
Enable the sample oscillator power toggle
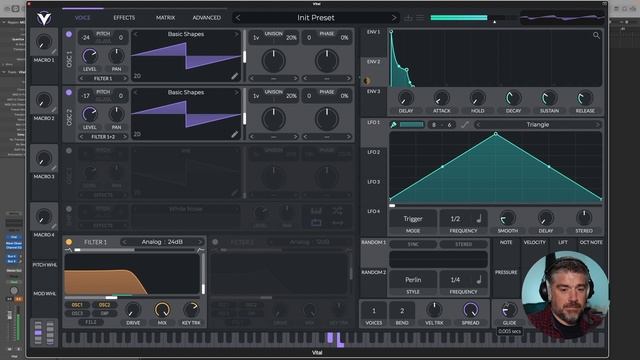pyautogui.click(x=69, y=209)
